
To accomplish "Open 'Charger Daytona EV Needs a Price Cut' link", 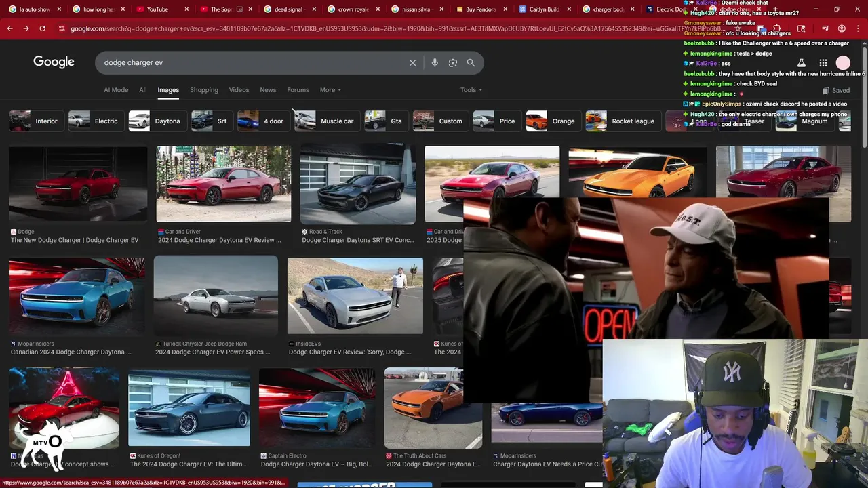I will coord(547,464).
